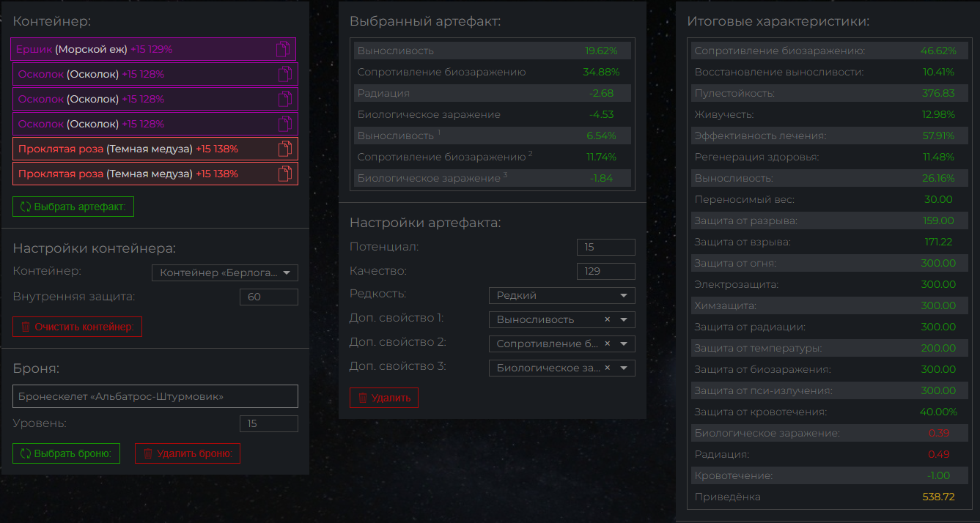
Task: Copy the third Осколок artifact row
Action: 285,125
